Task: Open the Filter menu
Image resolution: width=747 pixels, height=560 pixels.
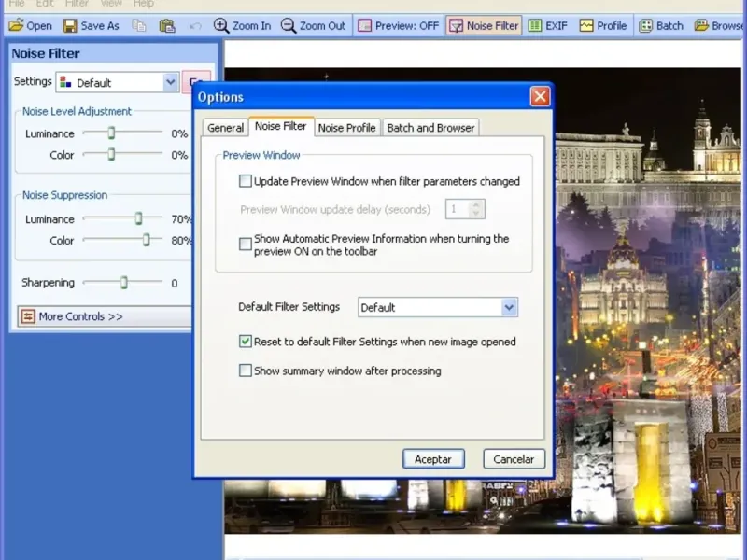Action: tap(77, 4)
